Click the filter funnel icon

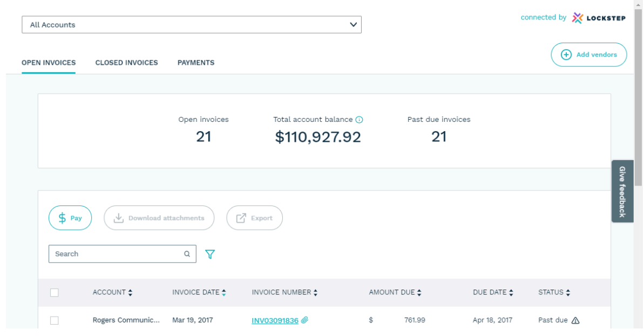point(210,254)
